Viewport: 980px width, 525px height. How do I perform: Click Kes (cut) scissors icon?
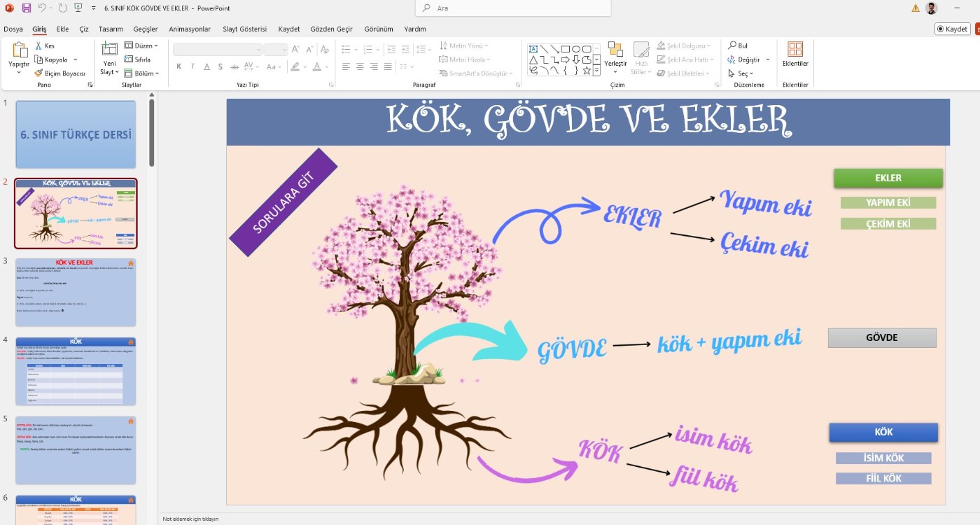click(x=38, y=45)
